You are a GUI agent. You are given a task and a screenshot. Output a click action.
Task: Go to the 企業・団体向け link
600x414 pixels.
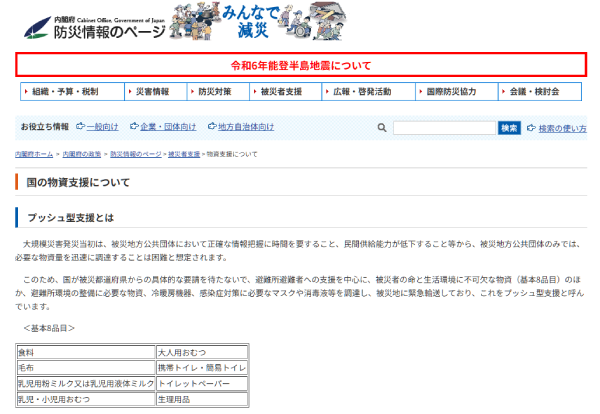[x=166, y=128]
